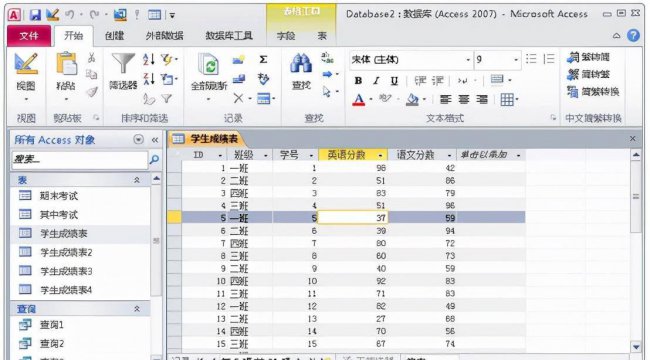Minimize the ribbon with the caret button

[x=616, y=36]
